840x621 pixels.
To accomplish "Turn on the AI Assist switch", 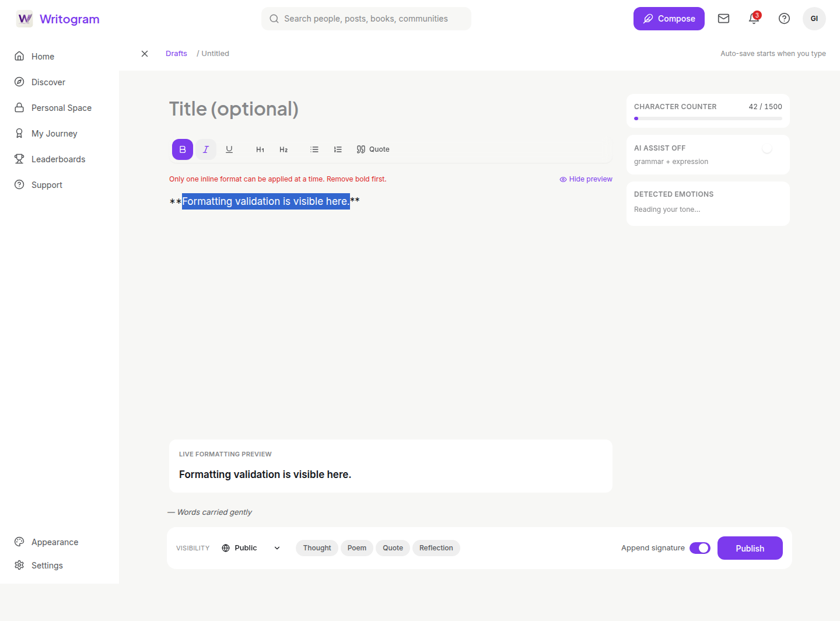I will coord(772,149).
